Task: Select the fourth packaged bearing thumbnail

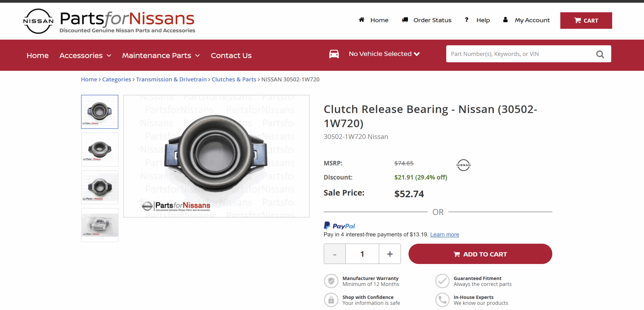Action: [x=100, y=225]
